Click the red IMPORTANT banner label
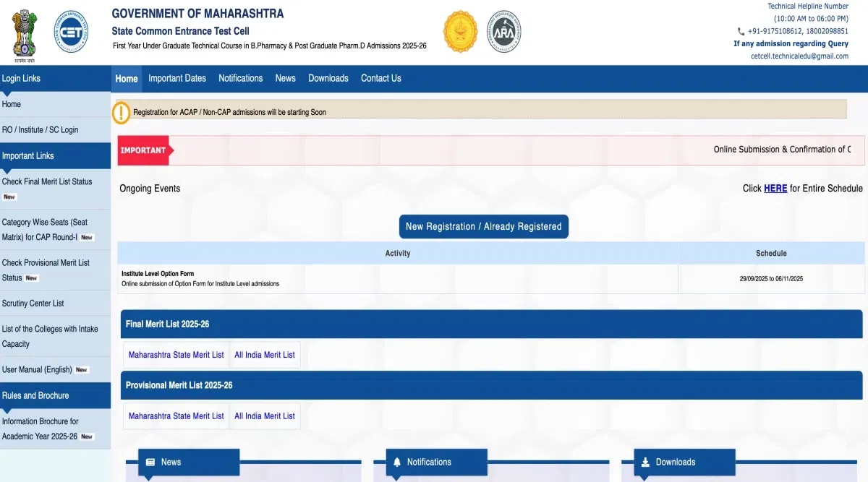 point(143,150)
